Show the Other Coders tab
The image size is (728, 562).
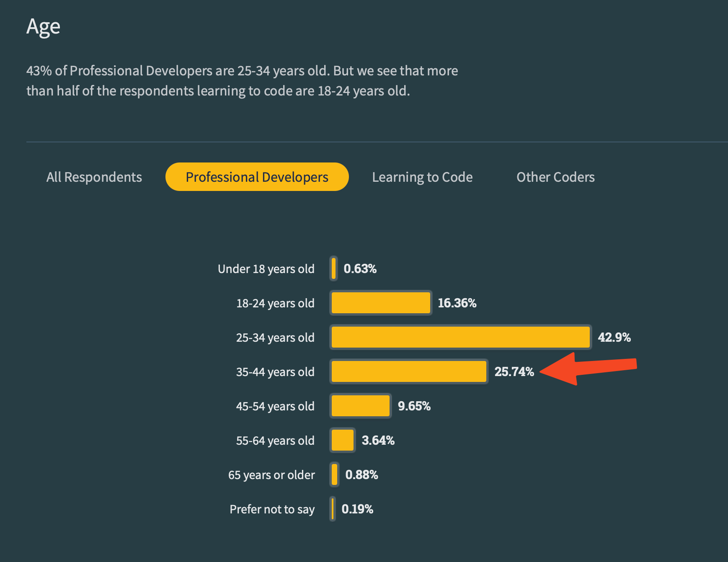[555, 177]
